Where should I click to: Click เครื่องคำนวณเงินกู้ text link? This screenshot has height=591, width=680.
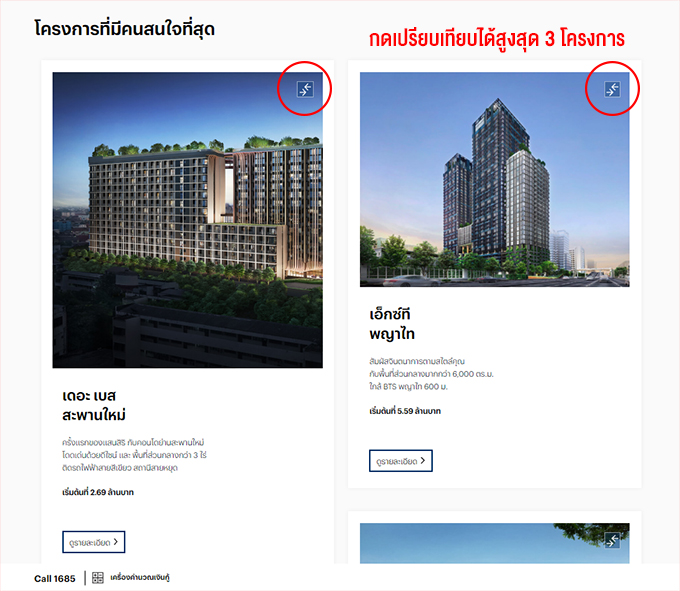coord(140,578)
